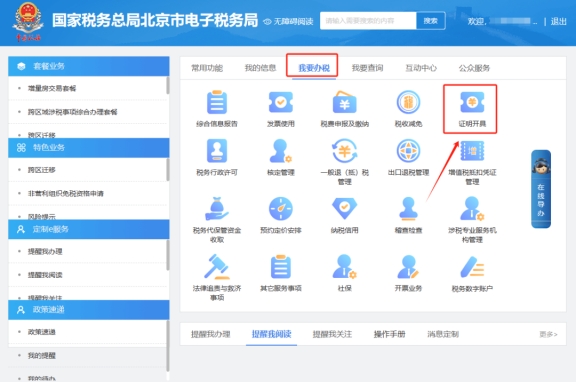The height and width of the screenshot is (382, 576).
Task: Open 发票使用 icon
Action: 281,102
